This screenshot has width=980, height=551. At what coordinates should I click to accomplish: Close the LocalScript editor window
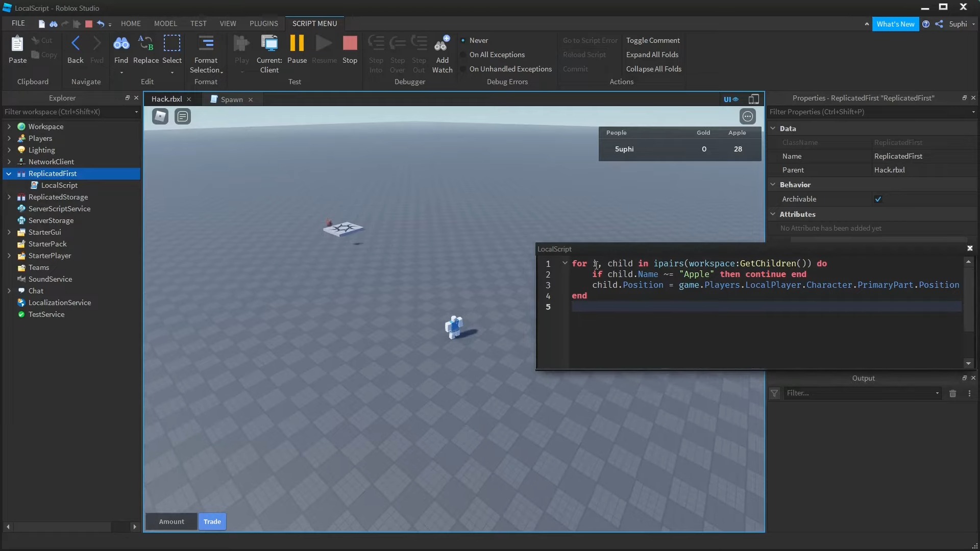970,248
